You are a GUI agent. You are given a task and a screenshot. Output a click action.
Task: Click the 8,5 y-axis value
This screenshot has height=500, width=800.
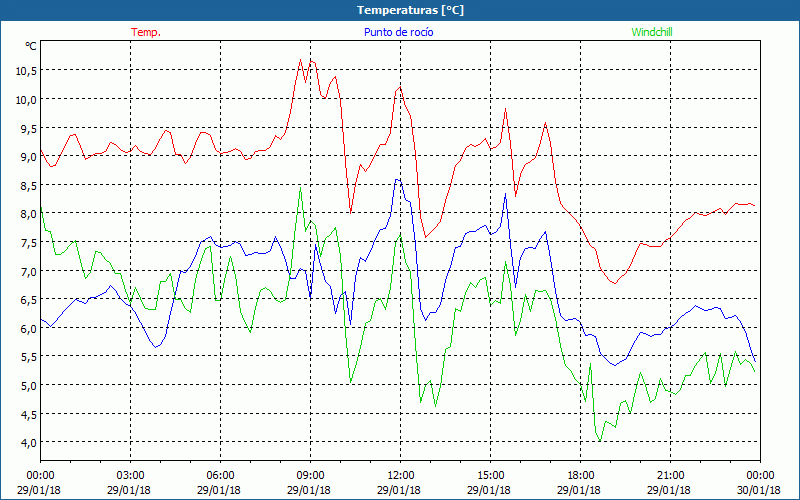click(29, 185)
